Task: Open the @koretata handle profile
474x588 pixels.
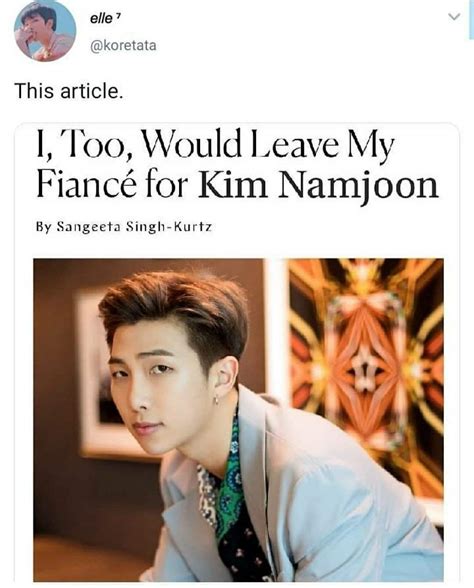Action: click(123, 46)
